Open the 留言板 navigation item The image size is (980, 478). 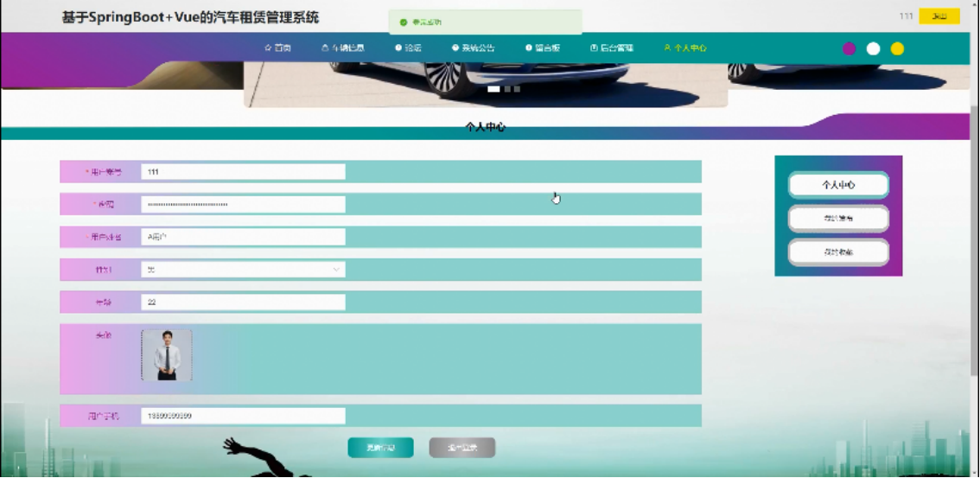pyautogui.click(x=543, y=48)
